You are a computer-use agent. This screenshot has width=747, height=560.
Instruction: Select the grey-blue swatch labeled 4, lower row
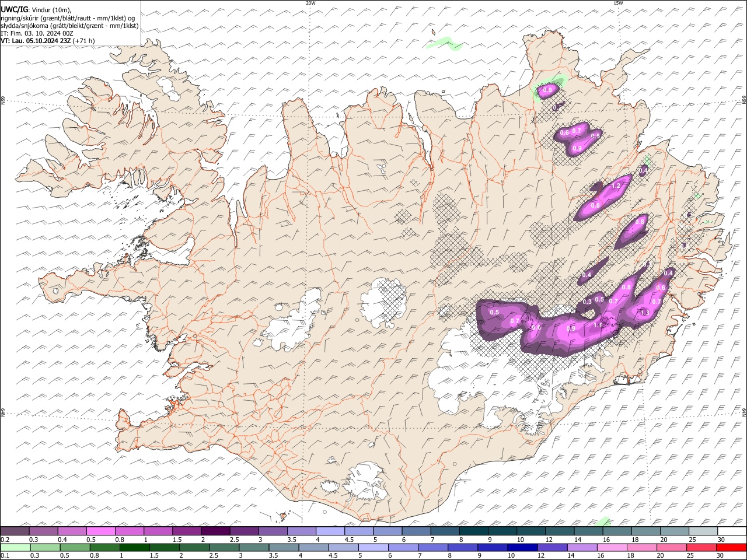313,547
